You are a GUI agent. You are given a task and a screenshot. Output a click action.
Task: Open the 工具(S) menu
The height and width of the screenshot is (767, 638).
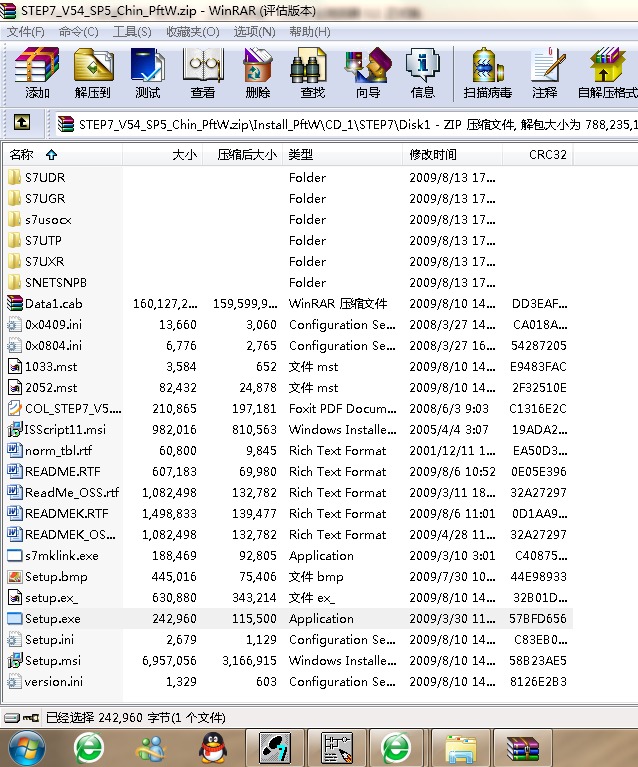132,32
